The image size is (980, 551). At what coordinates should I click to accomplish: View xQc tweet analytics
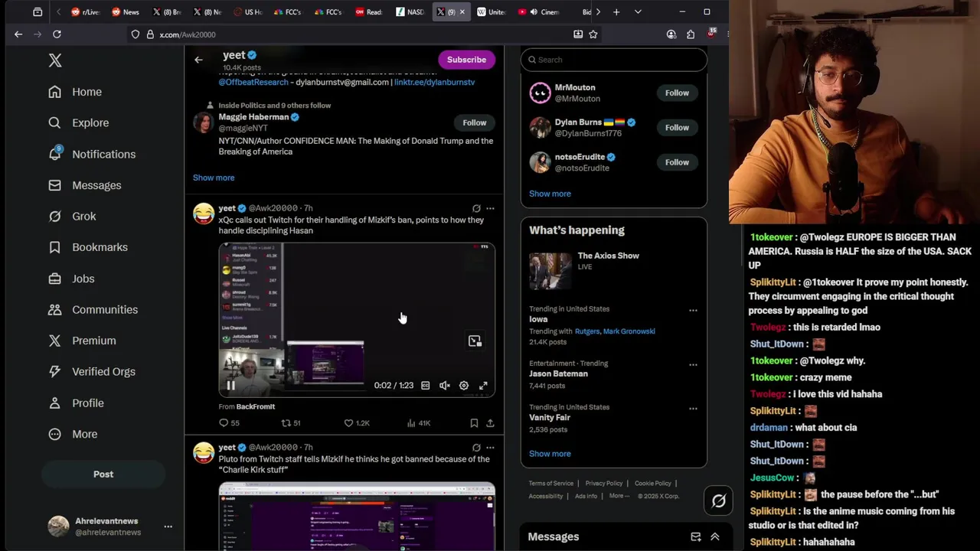(418, 422)
